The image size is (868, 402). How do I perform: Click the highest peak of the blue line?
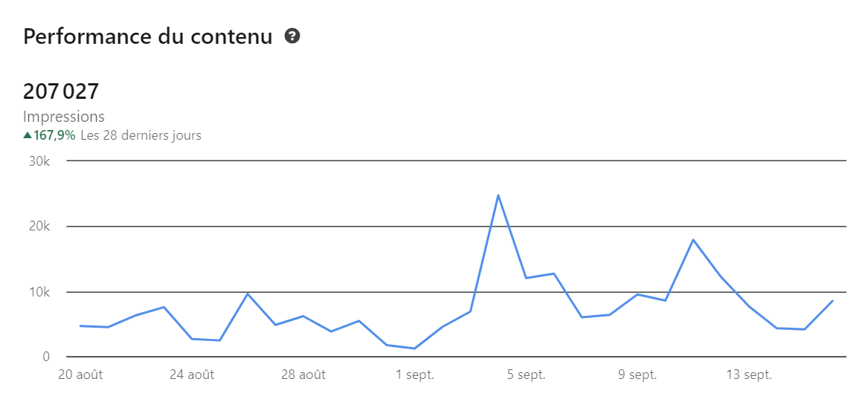click(x=498, y=195)
